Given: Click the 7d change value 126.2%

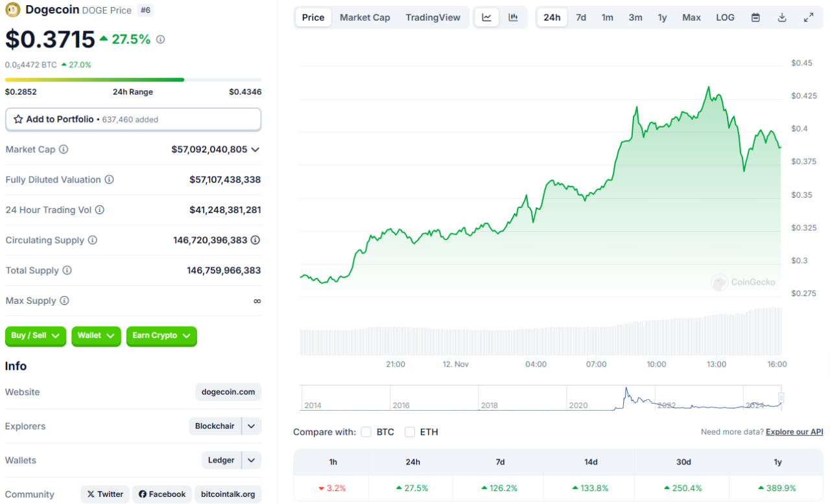Looking at the screenshot, I should pos(499,488).
